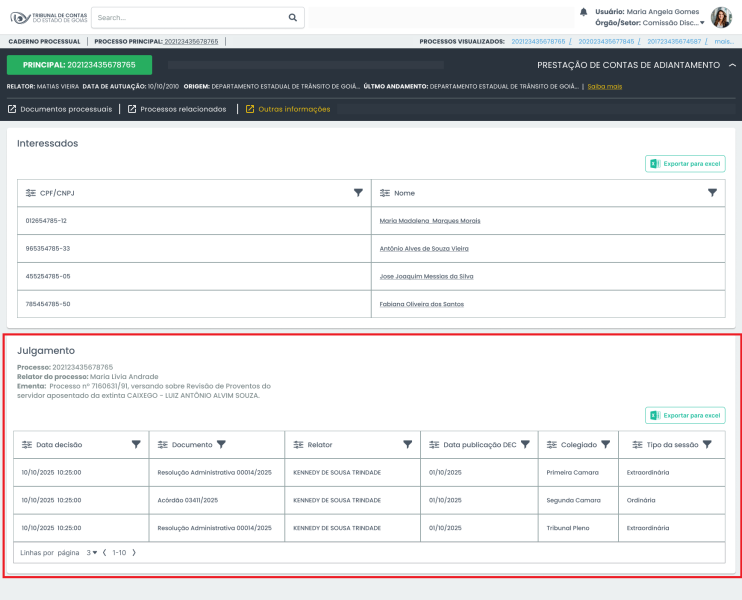
Task: Go to next page of Julgamento table
Action: pos(134,552)
